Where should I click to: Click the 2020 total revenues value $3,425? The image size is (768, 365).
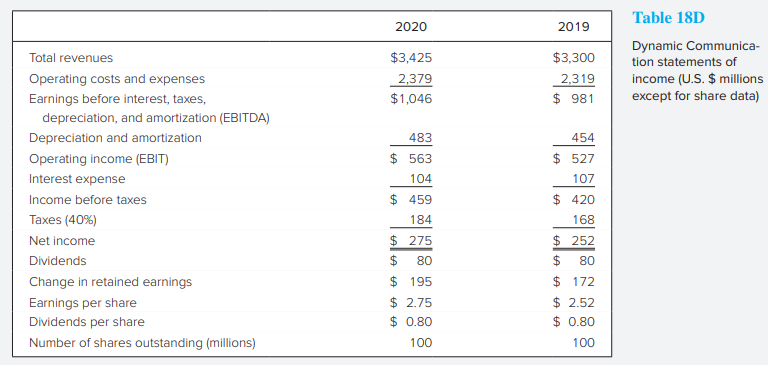point(411,58)
